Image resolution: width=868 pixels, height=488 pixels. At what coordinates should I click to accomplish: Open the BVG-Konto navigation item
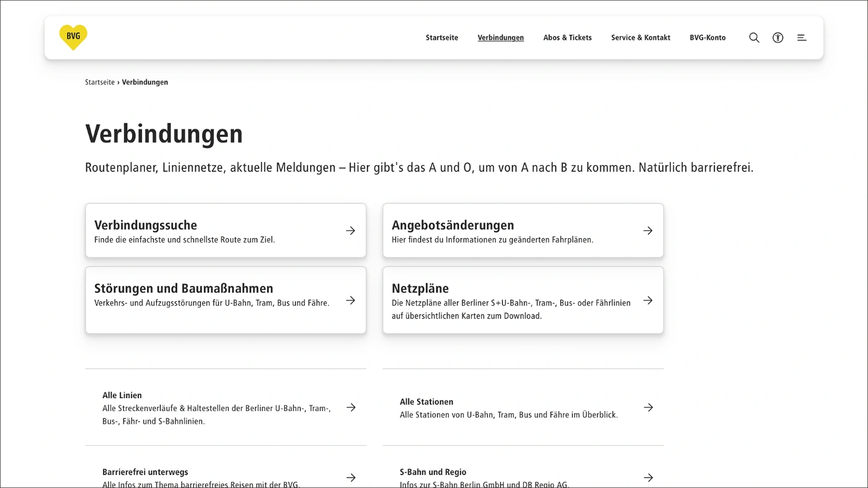pos(707,38)
